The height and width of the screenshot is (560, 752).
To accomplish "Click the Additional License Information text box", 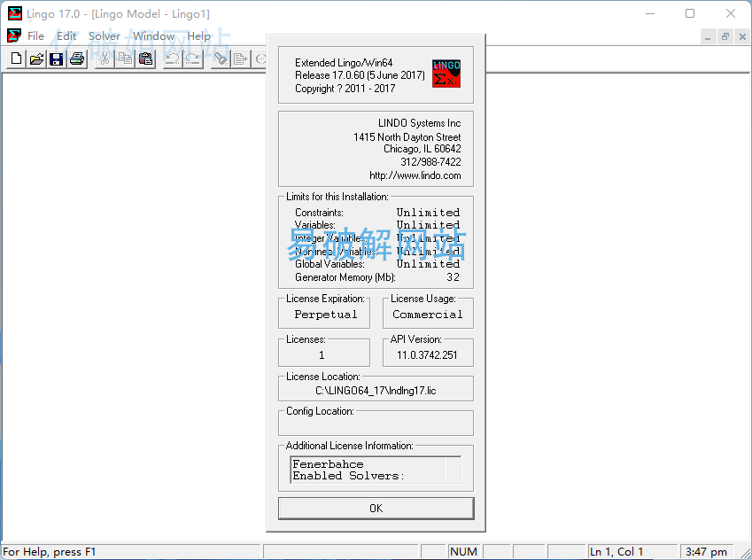I will pyautogui.click(x=376, y=470).
